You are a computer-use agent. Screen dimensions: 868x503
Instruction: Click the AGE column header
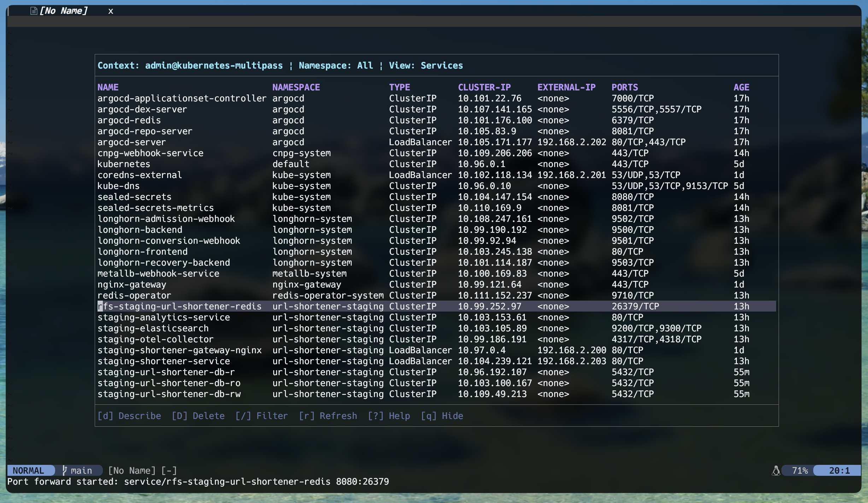click(741, 87)
